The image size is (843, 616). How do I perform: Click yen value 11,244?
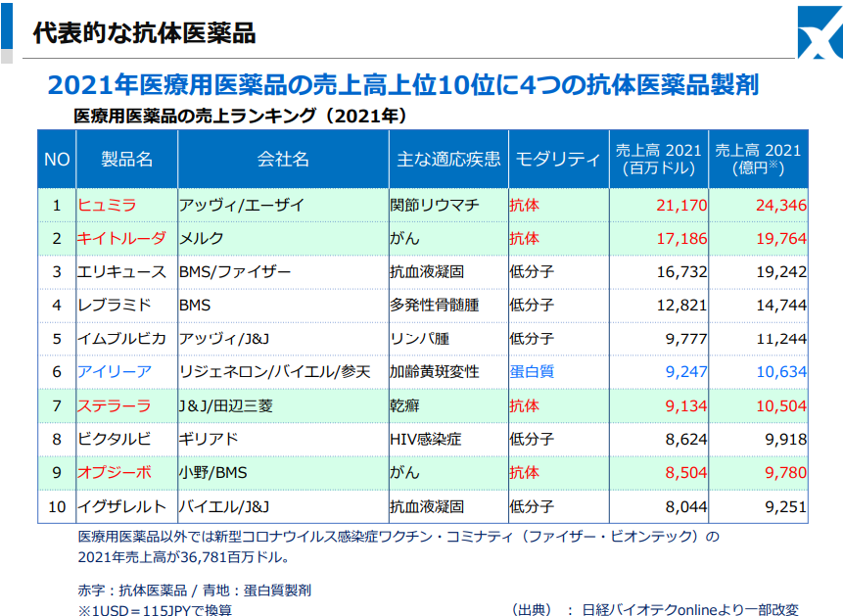[x=781, y=339]
